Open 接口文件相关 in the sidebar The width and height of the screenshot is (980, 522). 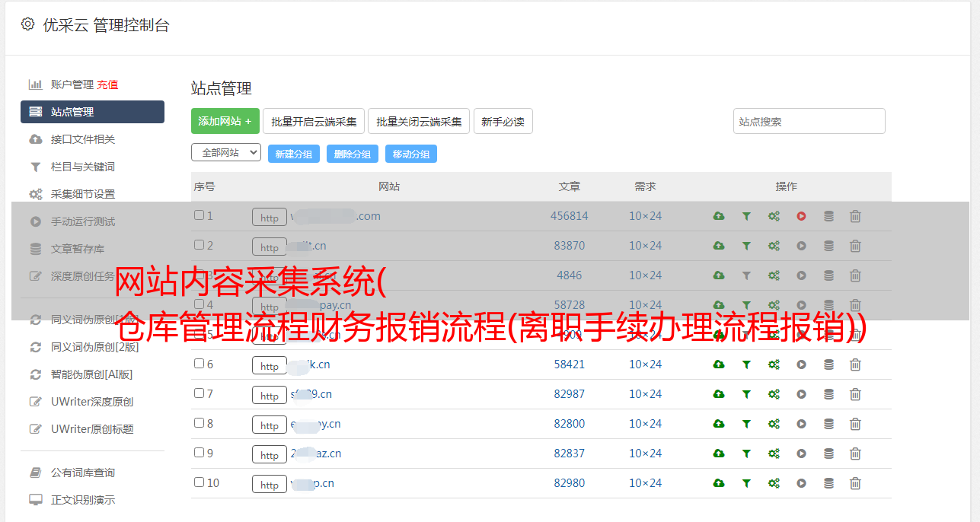coord(83,139)
